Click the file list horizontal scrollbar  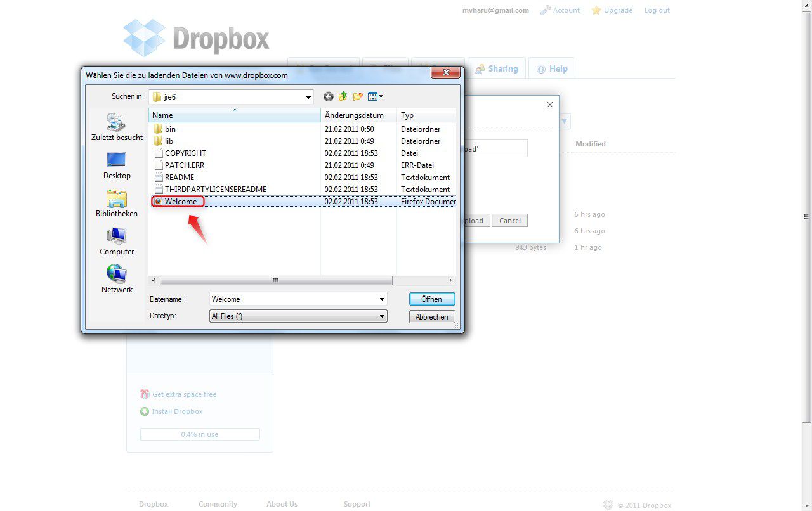(x=276, y=280)
